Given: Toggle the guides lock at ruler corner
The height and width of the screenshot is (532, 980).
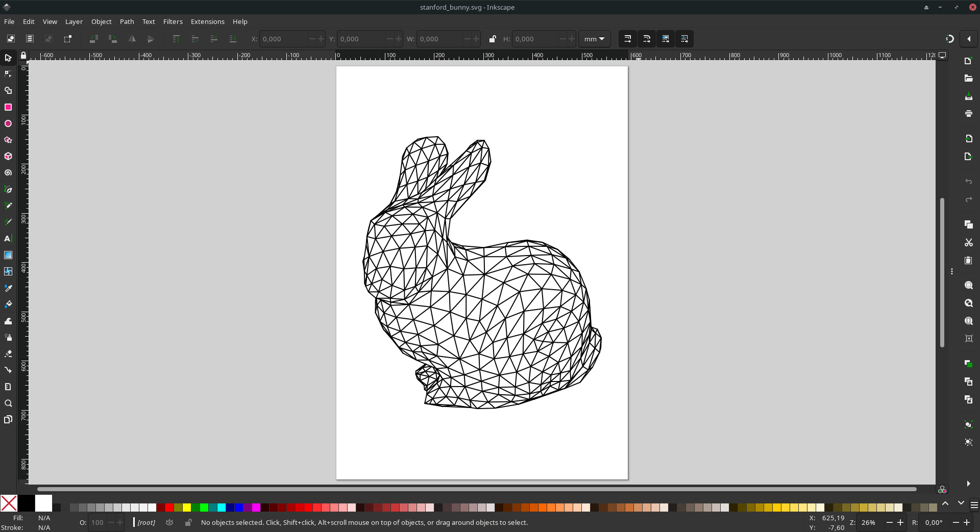Looking at the screenshot, I should [x=23, y=55].
